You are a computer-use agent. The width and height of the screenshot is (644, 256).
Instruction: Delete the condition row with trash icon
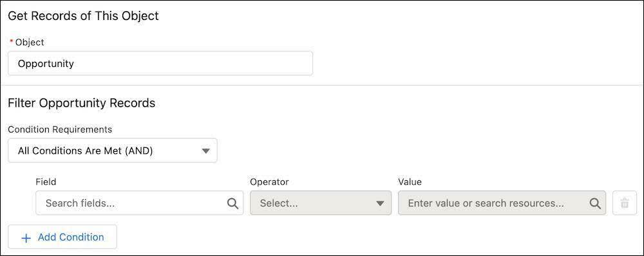625,203
